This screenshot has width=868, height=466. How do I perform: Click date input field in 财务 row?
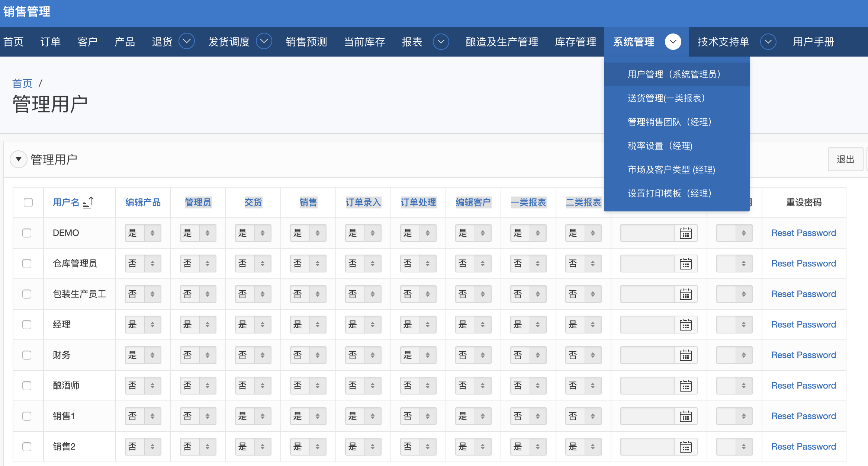(647, 355)
